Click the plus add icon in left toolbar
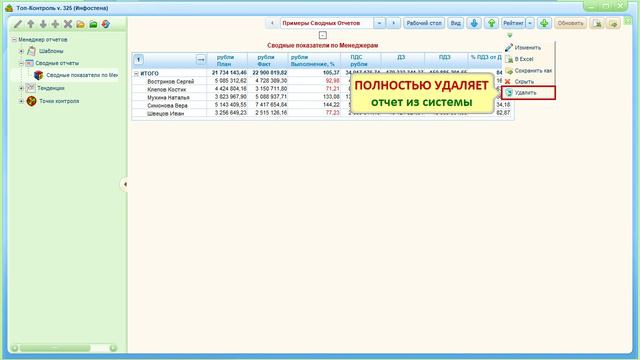The width and height of the screenshot is (640, 360). [x=55, y=24]
